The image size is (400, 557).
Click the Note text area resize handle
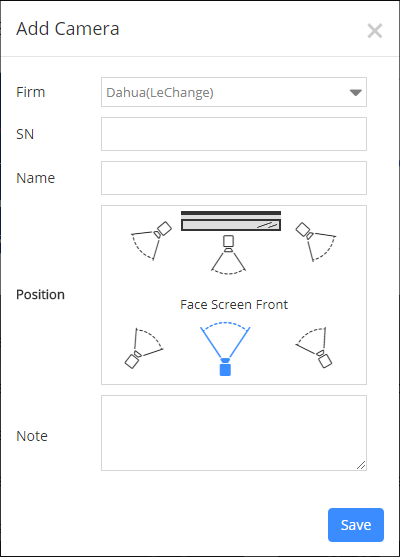tap(361, 465)
